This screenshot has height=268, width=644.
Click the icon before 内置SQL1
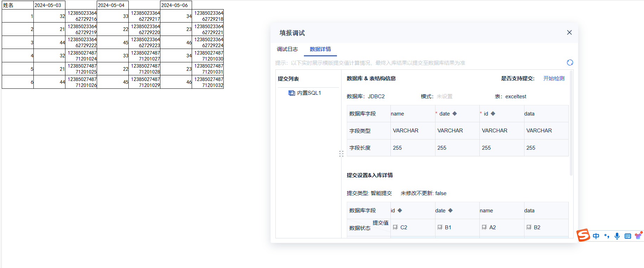point(292,93)
